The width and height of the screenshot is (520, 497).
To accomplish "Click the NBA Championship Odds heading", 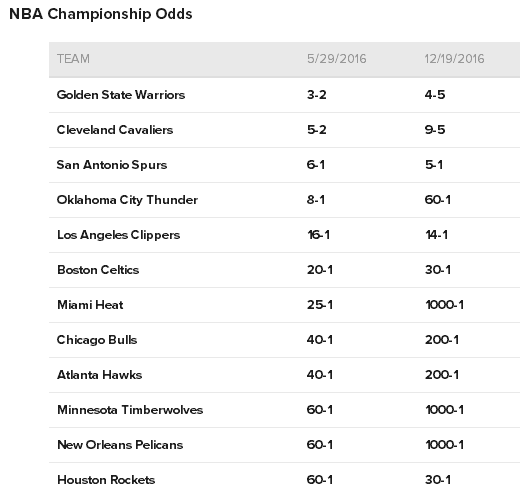I will (101, 14).
